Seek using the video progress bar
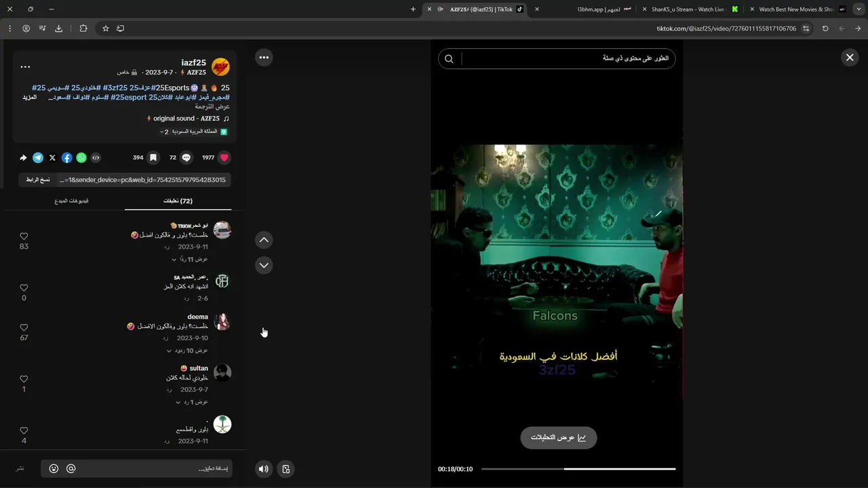 (578, 469)
